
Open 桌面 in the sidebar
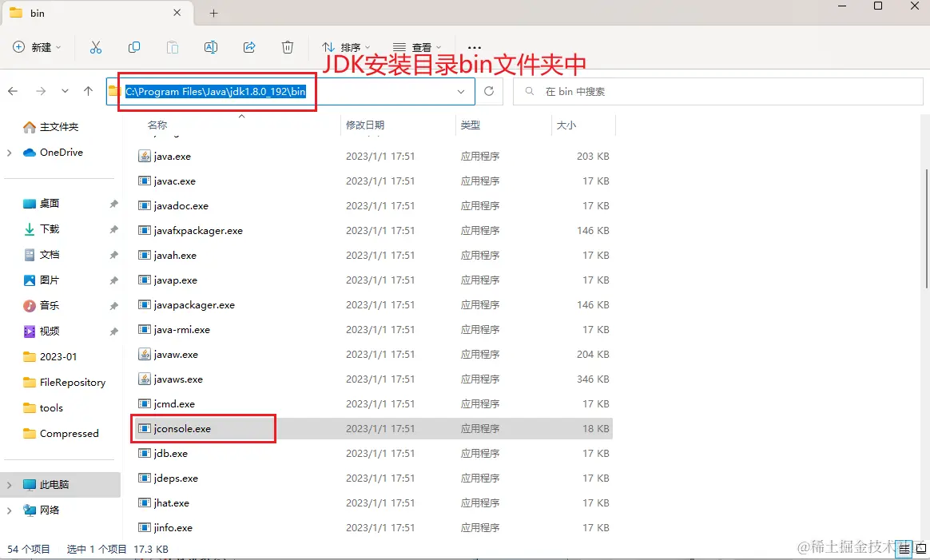pos(41,204)
